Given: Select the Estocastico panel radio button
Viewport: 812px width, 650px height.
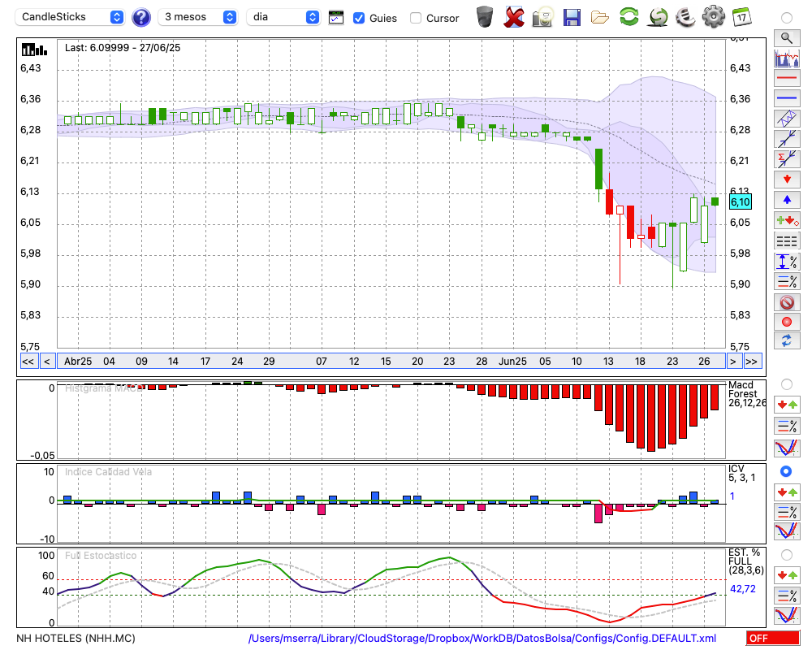Looking at the screenshot, I should (x=787, y=555).
